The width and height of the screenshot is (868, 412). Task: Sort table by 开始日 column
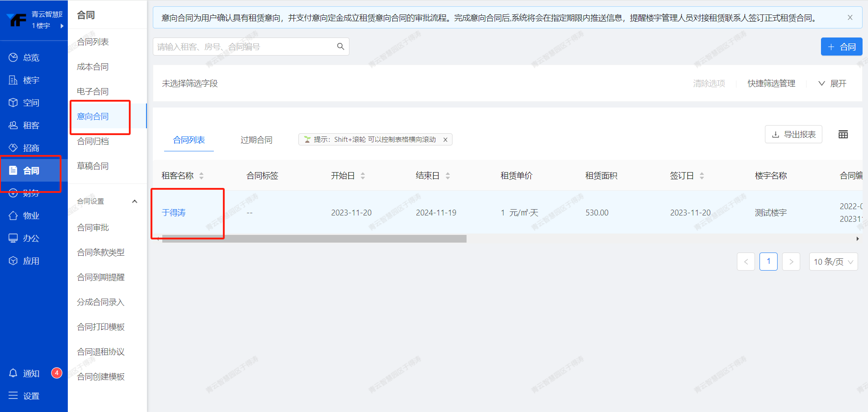[x=363, y=176]
